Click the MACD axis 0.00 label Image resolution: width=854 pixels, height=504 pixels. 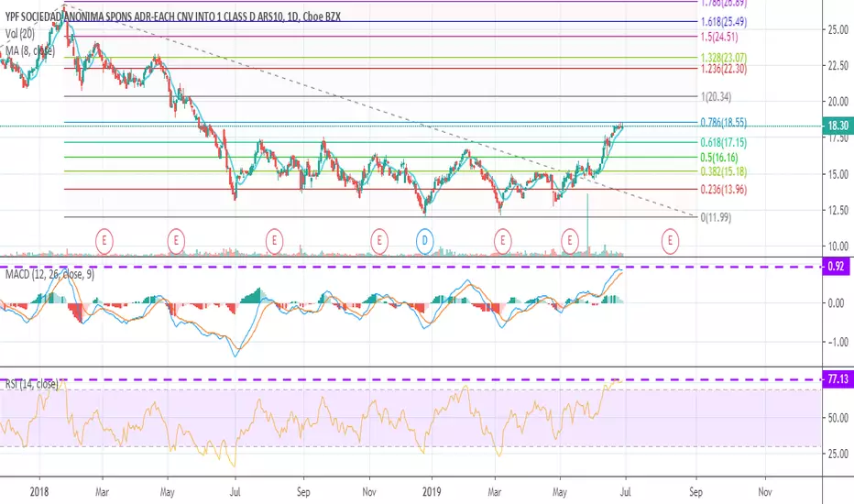(836, 303)
